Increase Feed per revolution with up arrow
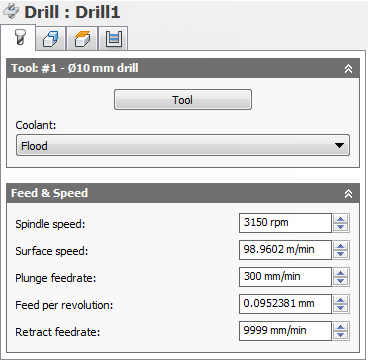The height and width of the screenshot is (360, 368). click(340, 300)
